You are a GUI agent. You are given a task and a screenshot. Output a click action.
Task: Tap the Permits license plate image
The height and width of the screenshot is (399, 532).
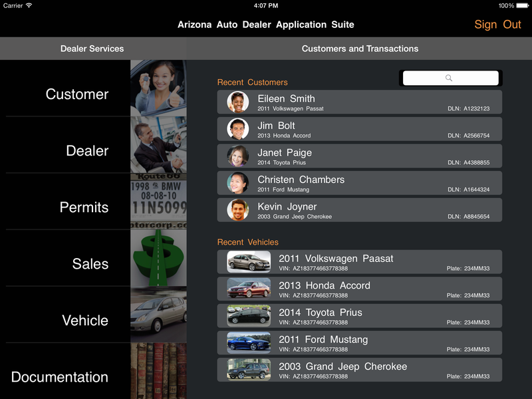[158, 201]
